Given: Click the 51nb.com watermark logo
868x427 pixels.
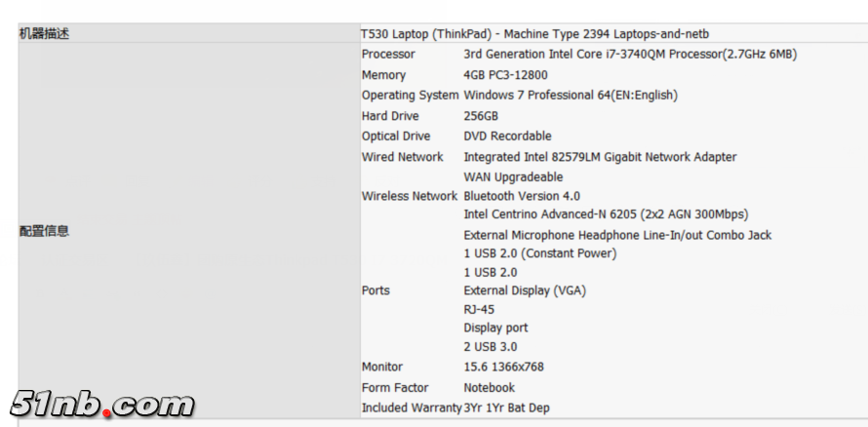Looking at the screenshot, I should pos(102,404).
